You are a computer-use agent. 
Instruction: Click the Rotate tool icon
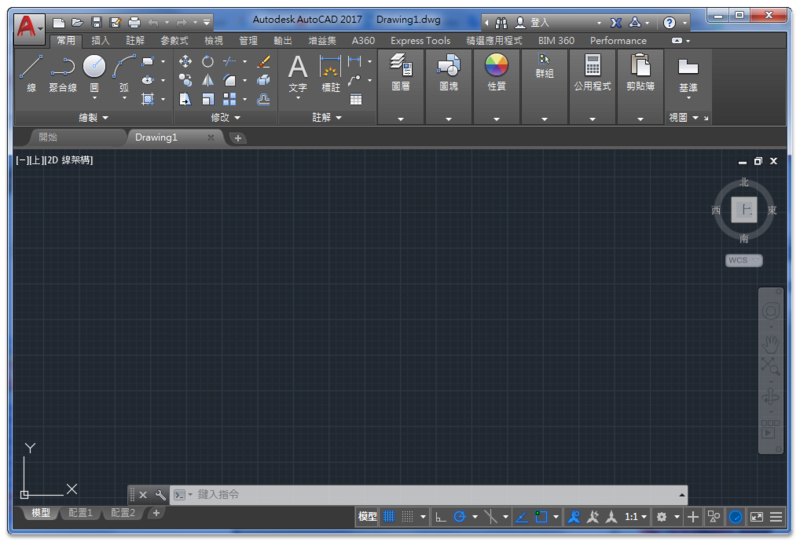coord(208,62)
